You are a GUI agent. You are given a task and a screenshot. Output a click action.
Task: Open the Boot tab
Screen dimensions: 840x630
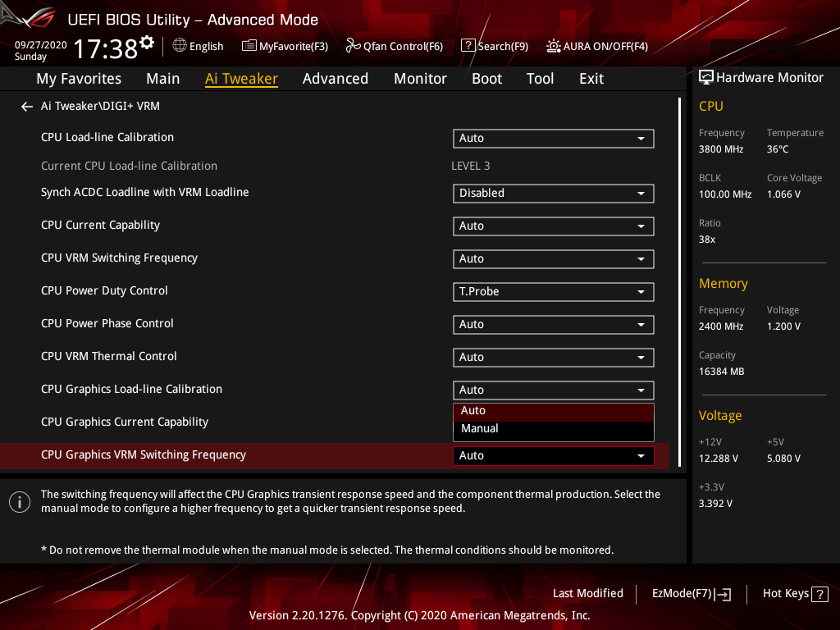(486, 79)
